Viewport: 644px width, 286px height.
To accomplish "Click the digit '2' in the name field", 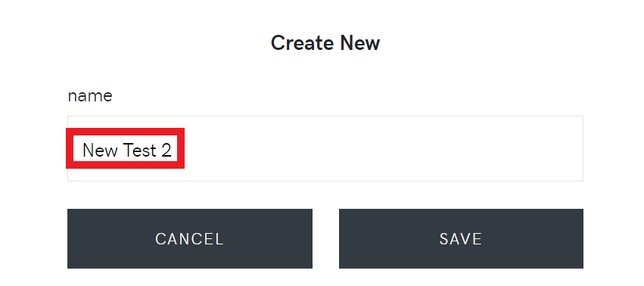I will point(166,151).
